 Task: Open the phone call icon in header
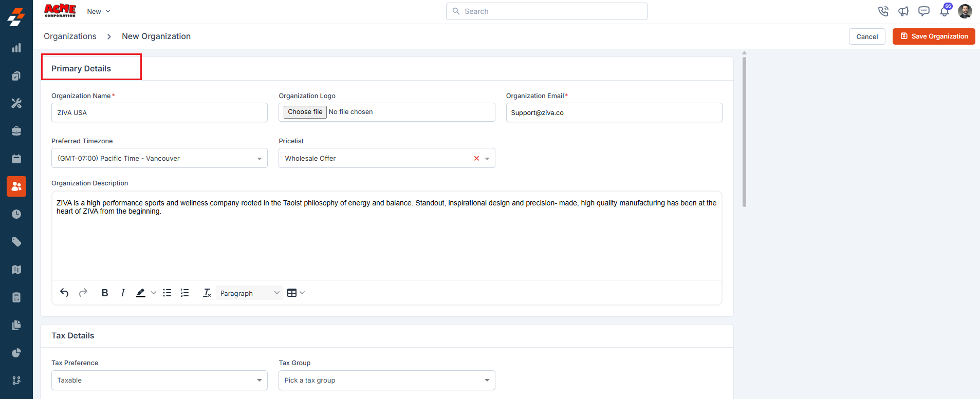(x=883, y=11)
